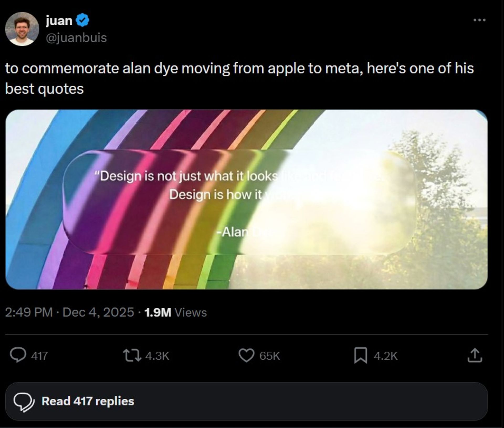This screenshot has width=504, height=428.
Task: Bookmark the tweet with the bookmark icon
Action: click(360, 356)
